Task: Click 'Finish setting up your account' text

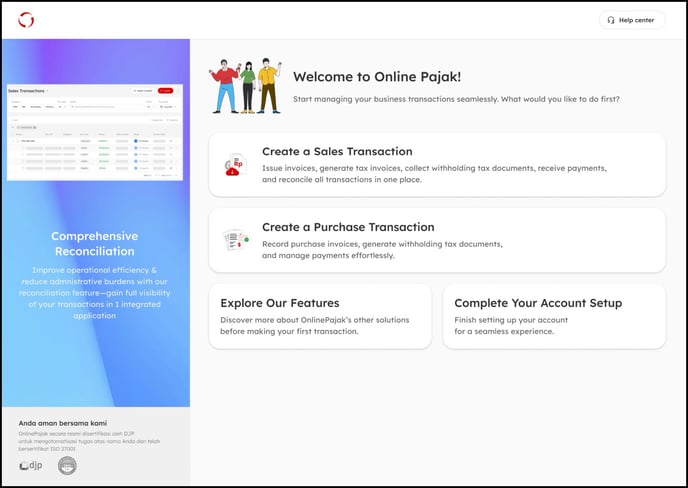Action: pos(511,326)
